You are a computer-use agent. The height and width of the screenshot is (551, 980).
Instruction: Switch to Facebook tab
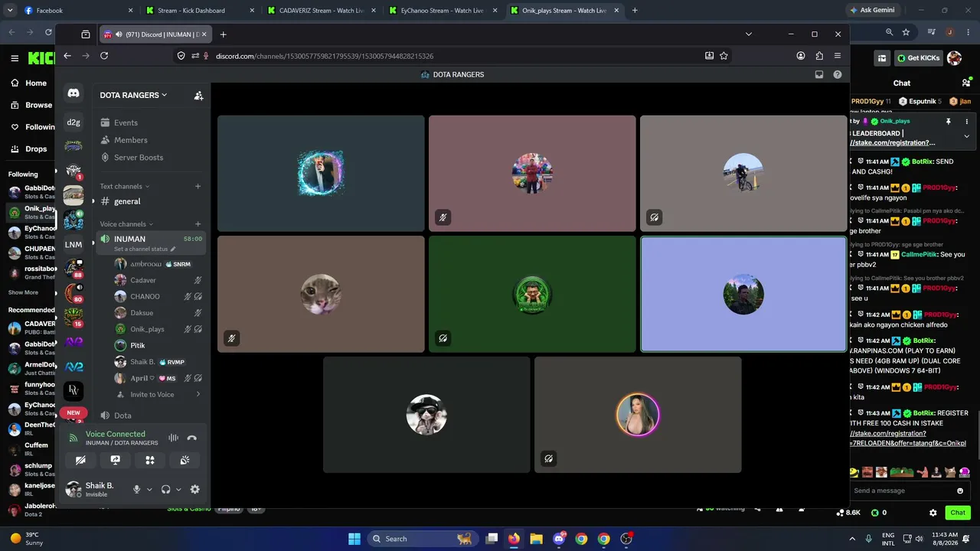79,11
